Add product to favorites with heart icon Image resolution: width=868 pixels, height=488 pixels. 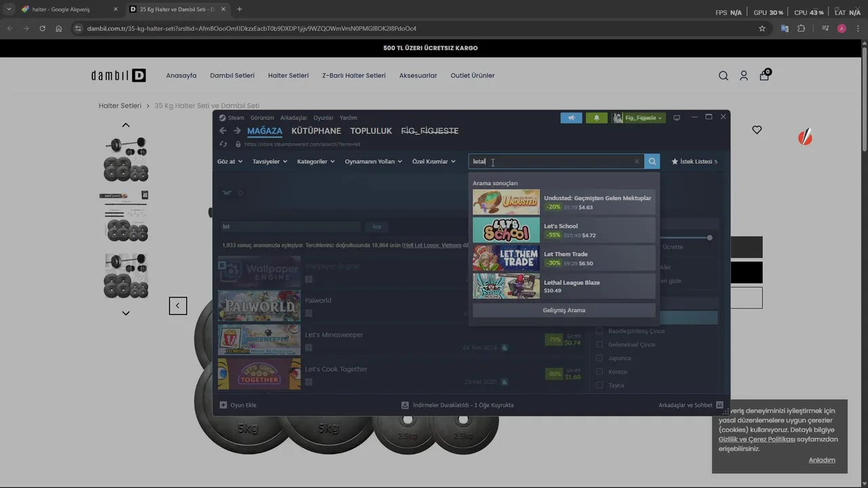tap(757, 129)
